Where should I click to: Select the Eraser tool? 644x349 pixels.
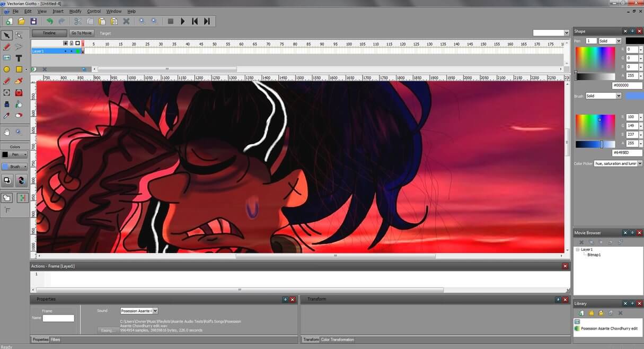pos(19,115)
